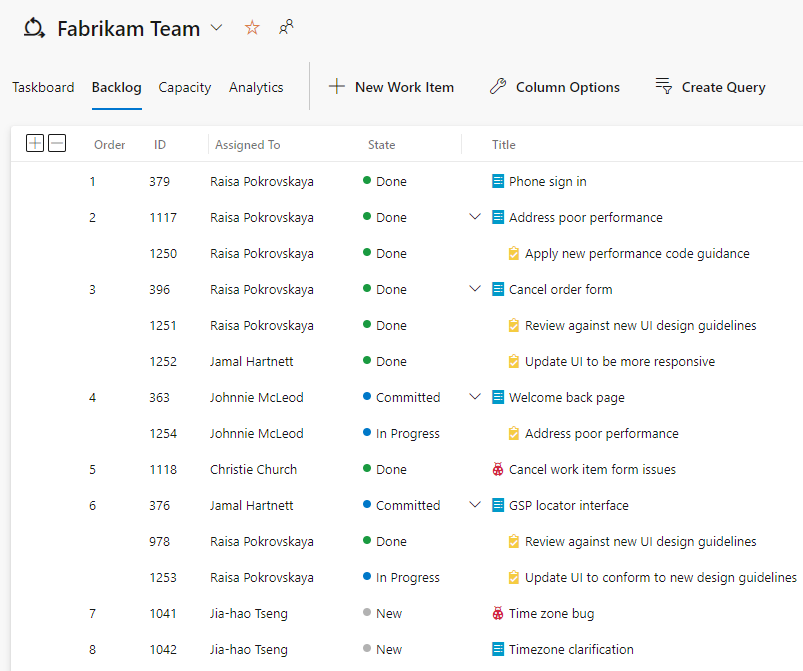Click In Progress state of item 1253
The height and width of the screenshot is (671, 803).
401,578
